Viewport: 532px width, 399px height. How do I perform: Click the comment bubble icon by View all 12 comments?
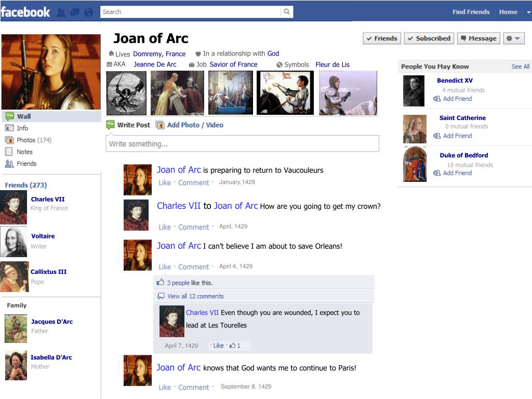coord(161,296)
